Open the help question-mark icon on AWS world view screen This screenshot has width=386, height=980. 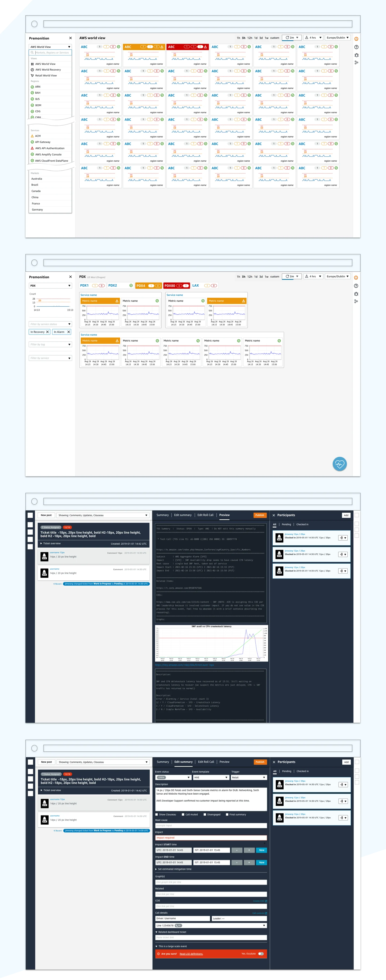coord(356,47)
